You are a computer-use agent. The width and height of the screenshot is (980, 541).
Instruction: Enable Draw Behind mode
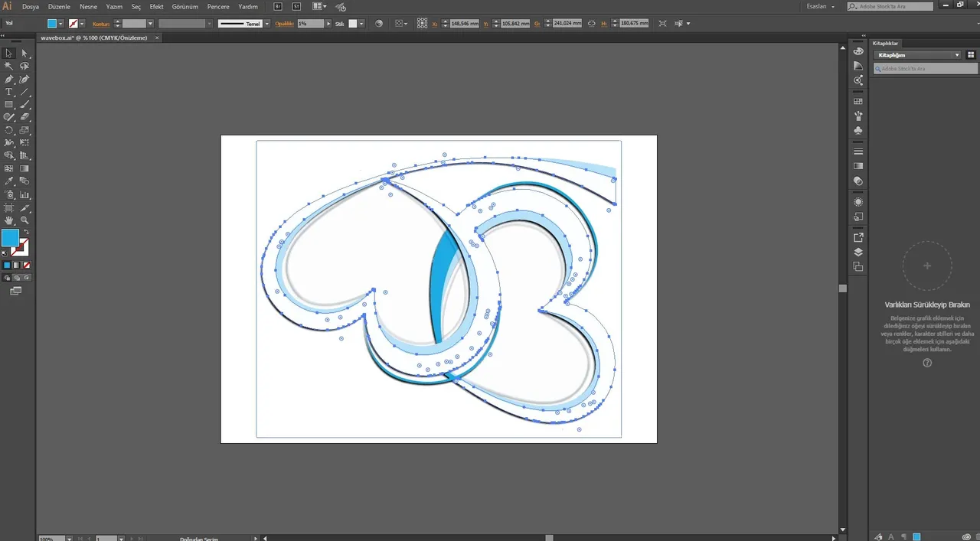tap(17, 278)
